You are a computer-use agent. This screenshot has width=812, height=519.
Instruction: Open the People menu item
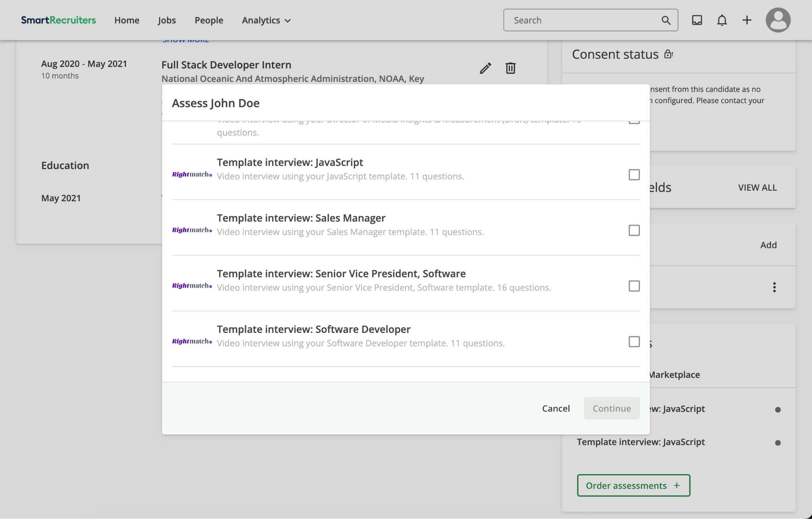point(209,20)
